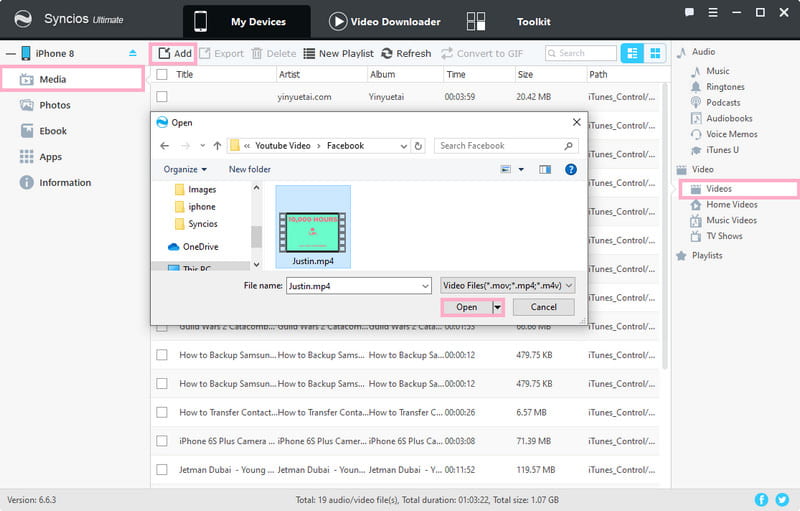
Task: Close the Open dialog
Action: click(x=577, y=122)
